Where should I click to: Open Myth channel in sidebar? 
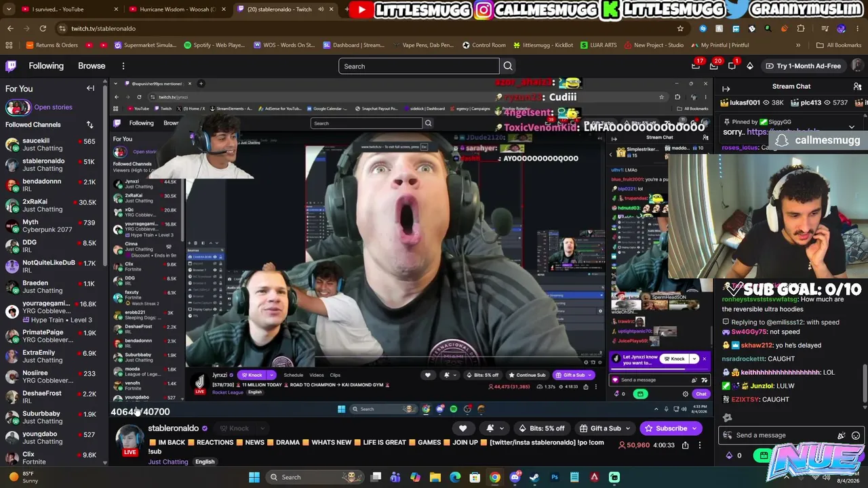click(50, 226)
